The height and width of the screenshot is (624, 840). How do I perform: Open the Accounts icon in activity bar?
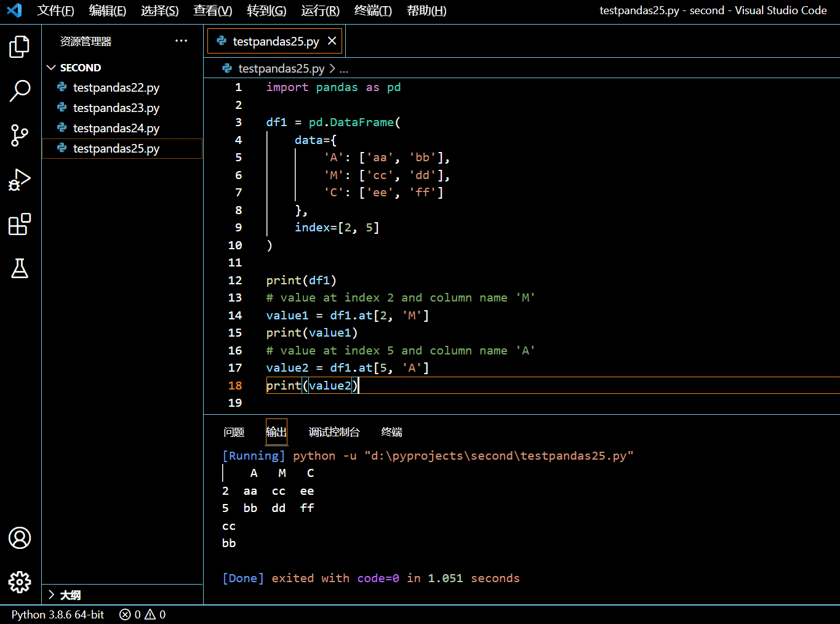point(20,538)
